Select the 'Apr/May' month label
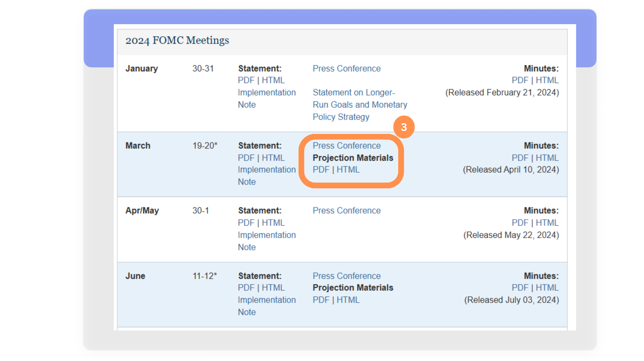The height and width of the screenshot is (361, 644). coord(142,211)
